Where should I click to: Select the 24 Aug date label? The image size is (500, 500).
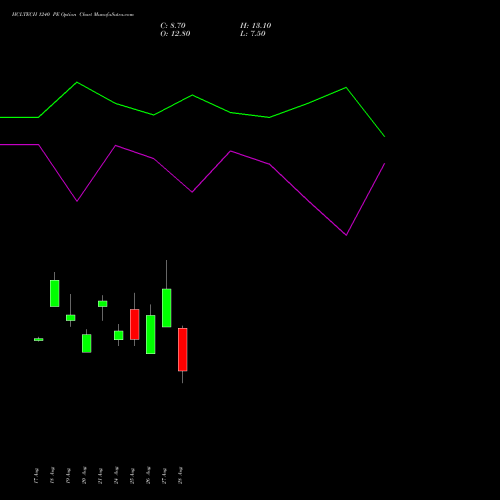(116, 476)
